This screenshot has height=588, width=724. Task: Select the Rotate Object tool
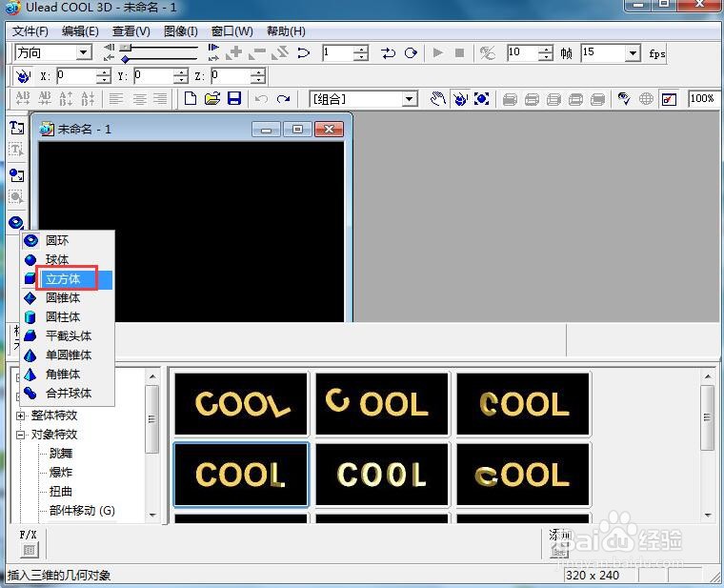(x=460, y=99)
